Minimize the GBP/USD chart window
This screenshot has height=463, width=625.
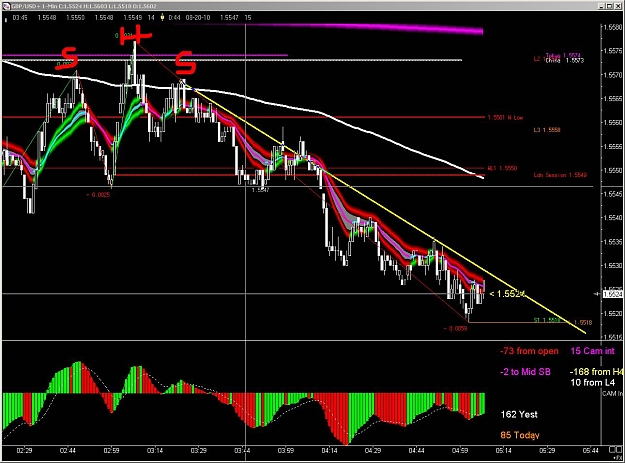[x=602, y=6]
